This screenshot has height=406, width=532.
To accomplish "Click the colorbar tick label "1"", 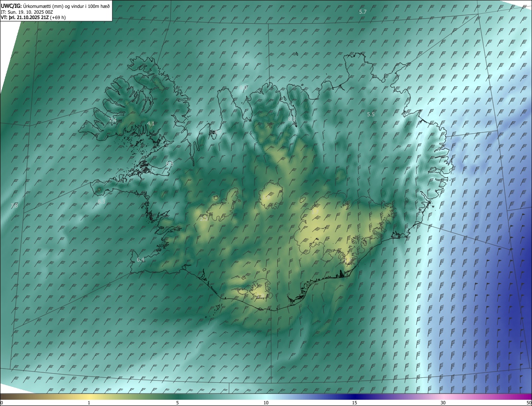I will click(89, 403).
